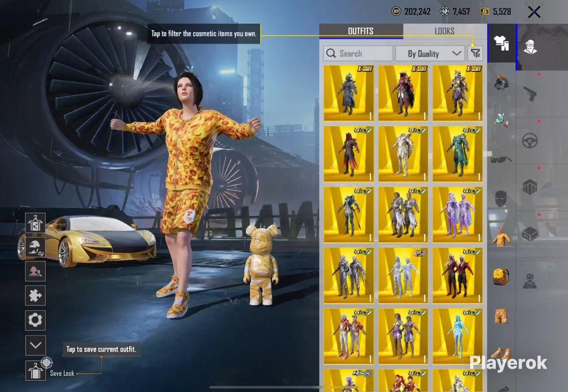Select the red X-Suit outfit
The image size is (568, 392).
(403, 93)
